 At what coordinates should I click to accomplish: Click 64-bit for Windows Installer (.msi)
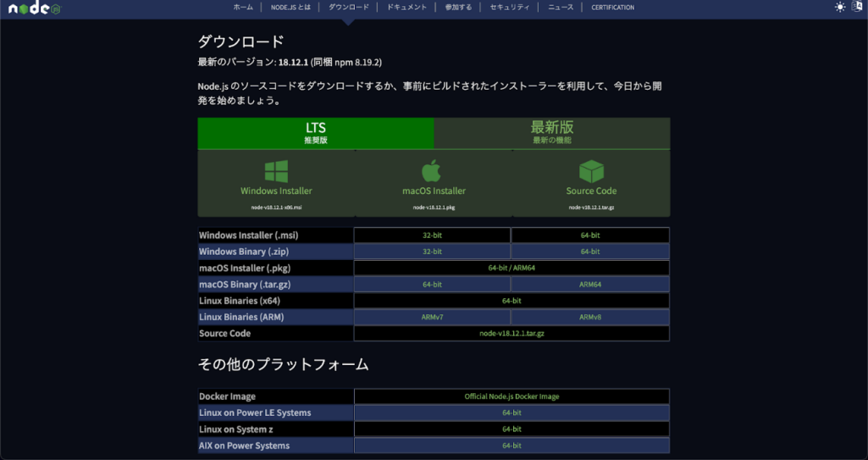(590, 236)
